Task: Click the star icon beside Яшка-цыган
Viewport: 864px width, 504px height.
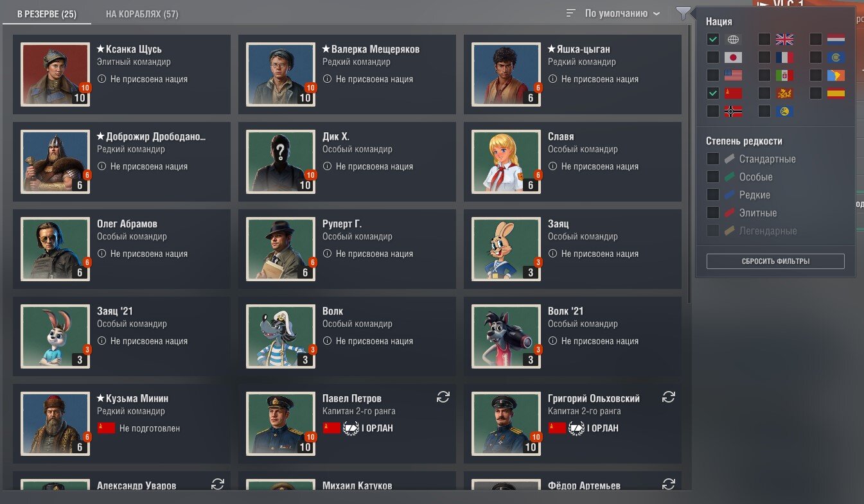Action: click(x=551, y=49)
